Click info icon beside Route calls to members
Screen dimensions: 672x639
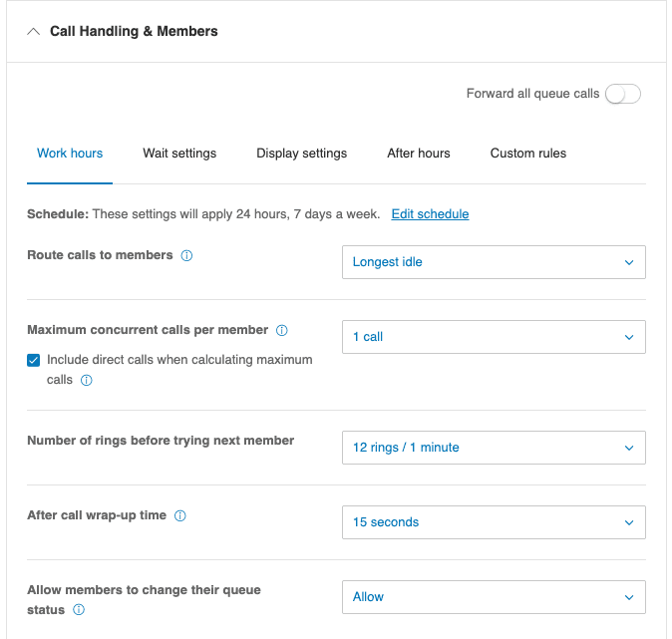(x=186, y=256)
